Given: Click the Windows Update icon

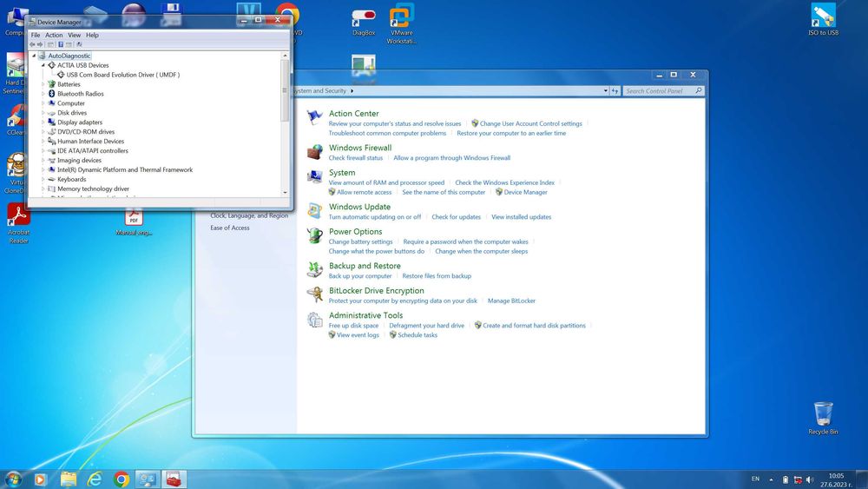Looking at the screenshot, I should (314, 211).
